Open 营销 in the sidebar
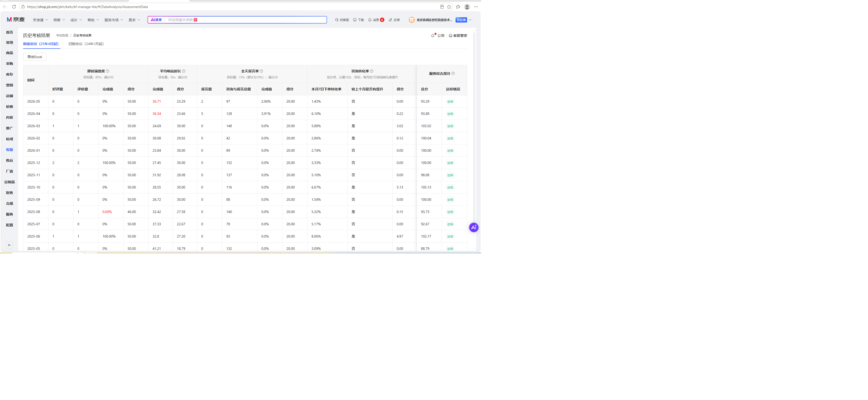Image resolution: width=868 pixels, height=400 pixels. pyautogui.click(x=10, y=85)
